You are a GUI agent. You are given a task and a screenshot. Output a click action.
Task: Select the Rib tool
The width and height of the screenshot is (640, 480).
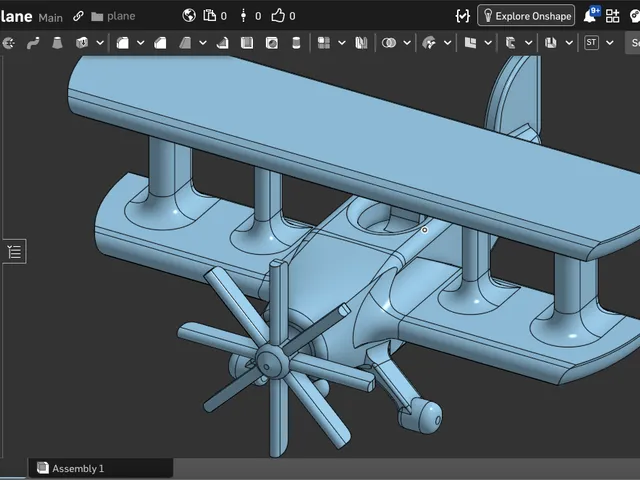(222, 43)
